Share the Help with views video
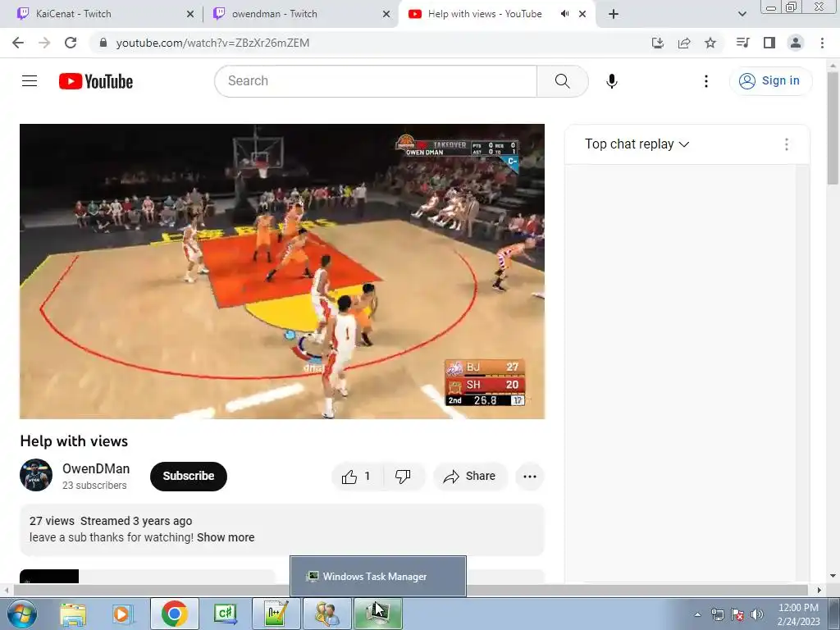 (469, 477)
